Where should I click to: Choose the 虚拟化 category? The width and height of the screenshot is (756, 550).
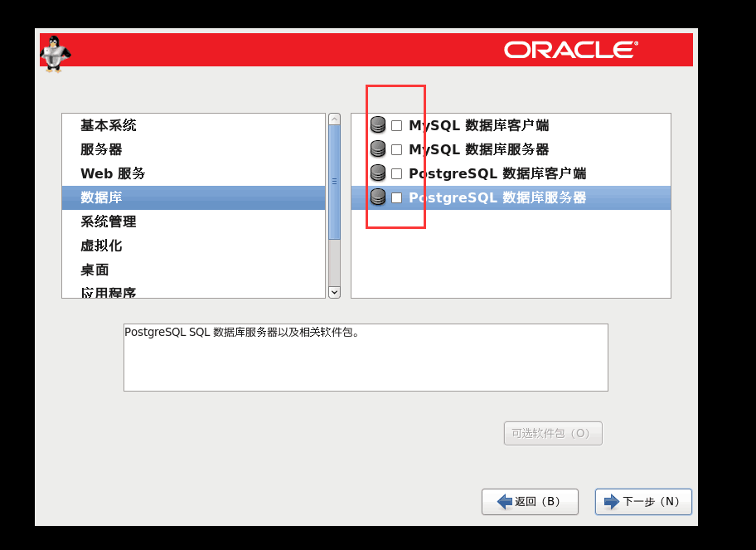[x=101, y=246]
